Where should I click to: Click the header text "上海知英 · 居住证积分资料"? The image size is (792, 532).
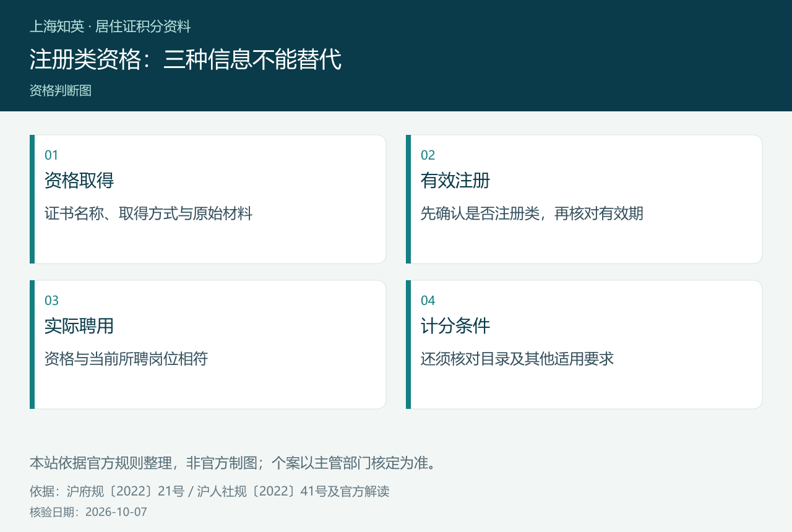click(x=110, y=27)
